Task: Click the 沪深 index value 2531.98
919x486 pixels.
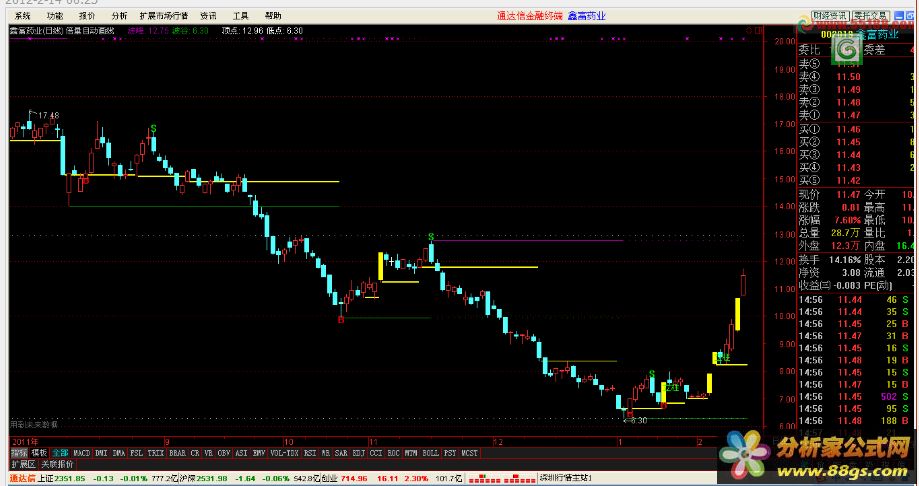Action: point(212,478)
